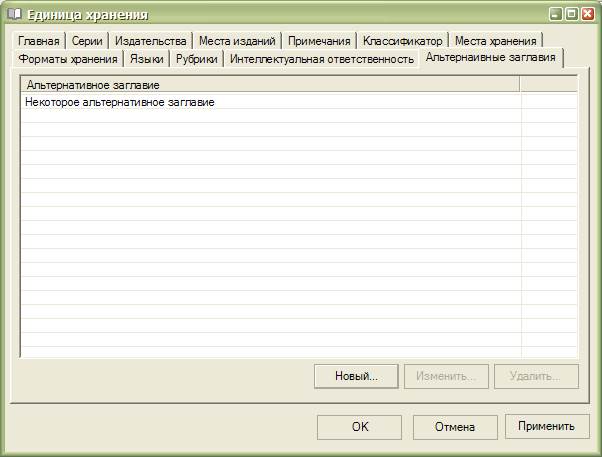The image size is (602, 457).
Task: Go to the Рубрики tab
Action: coord(197,60)
